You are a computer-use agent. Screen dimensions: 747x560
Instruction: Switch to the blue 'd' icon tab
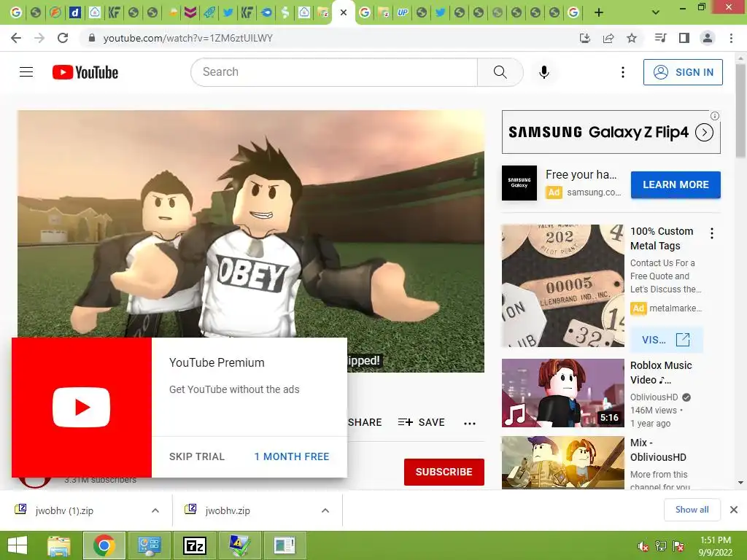[x=75, y=12]
